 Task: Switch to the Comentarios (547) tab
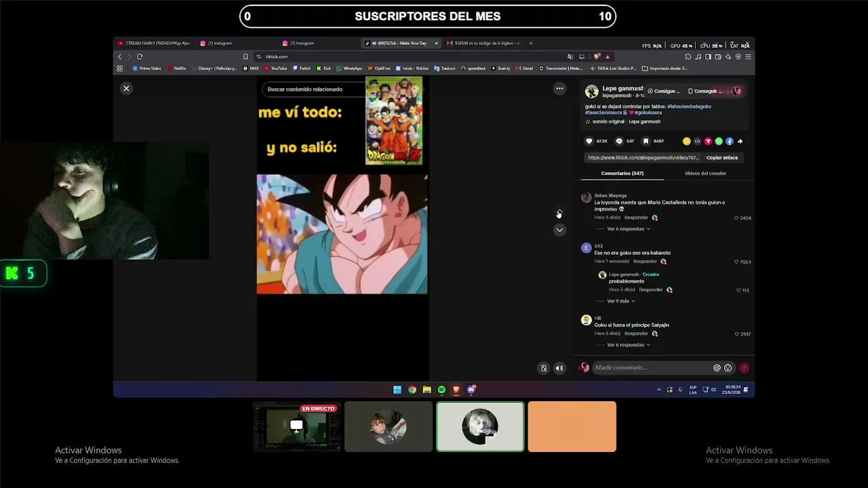tap(622, 174)
